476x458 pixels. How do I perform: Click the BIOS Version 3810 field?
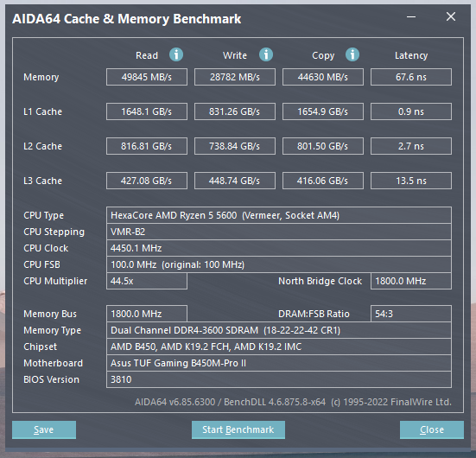279,379
